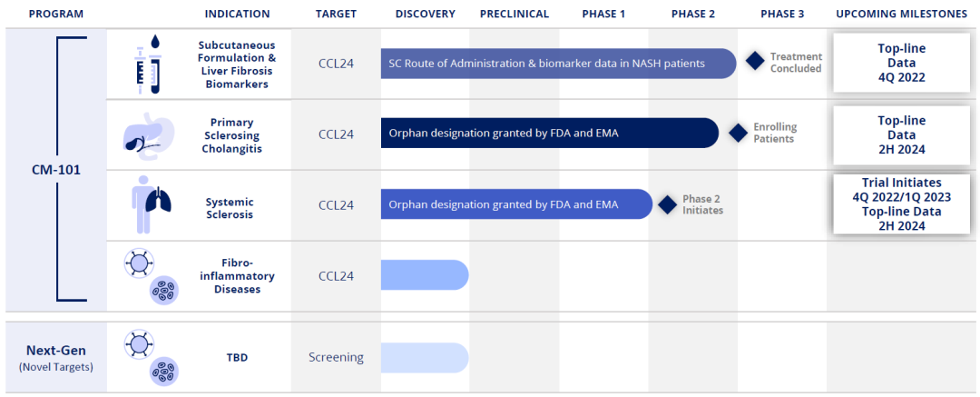Click the Next-Gen screening discovery bar
The width and height of the screenshot is (980, 397).
424,357
